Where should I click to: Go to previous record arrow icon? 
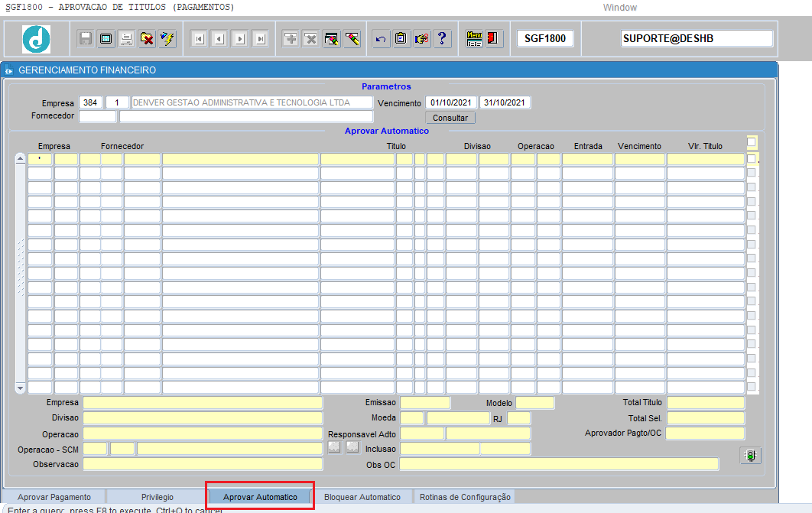click(x=219, y=39)
